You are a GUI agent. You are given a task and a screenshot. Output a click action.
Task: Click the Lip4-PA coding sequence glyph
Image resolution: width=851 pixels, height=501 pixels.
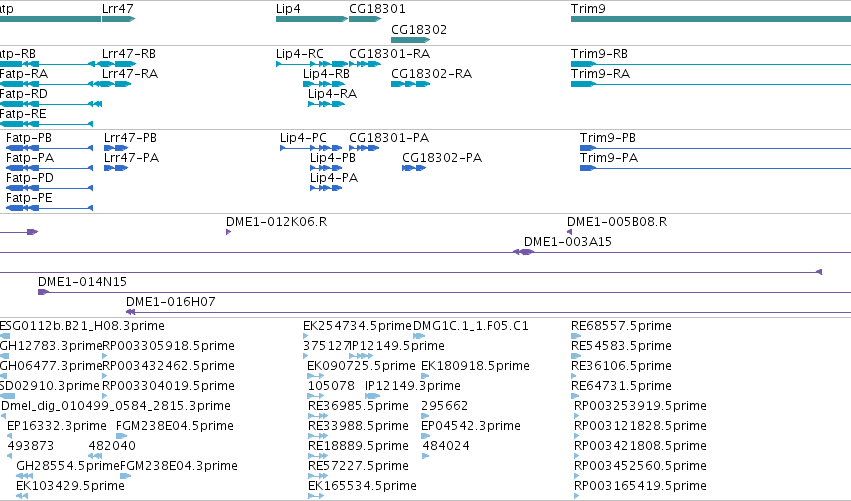pyautogui.click(x=326, y=188)
